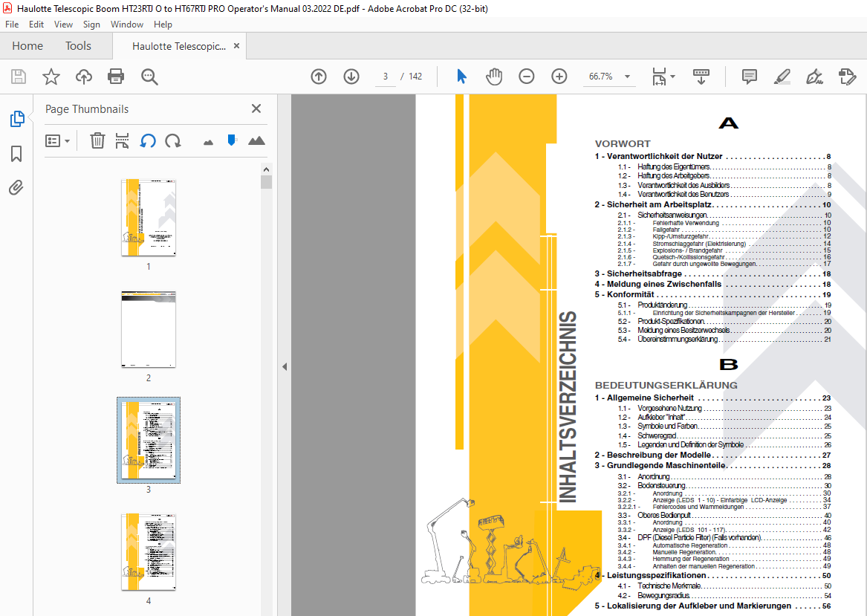
Task: Zoom out with the minus circle icon
Action: click(527, 77)
